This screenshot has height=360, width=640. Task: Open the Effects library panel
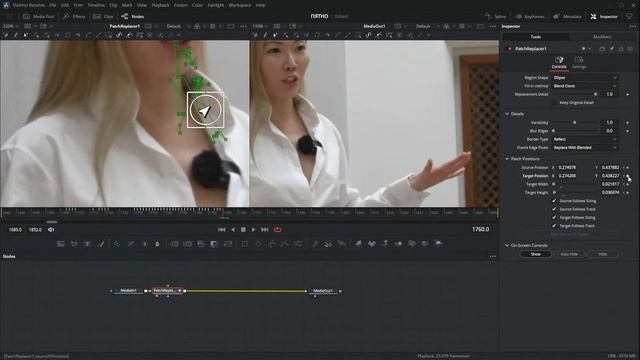point(74,17)
